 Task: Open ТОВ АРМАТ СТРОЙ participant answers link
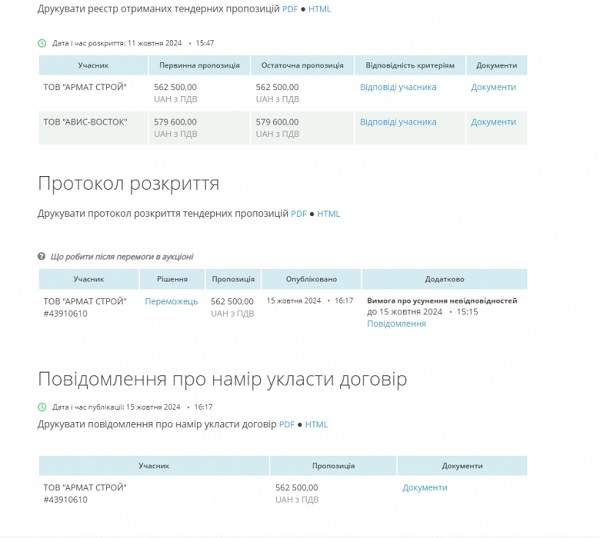398,87
